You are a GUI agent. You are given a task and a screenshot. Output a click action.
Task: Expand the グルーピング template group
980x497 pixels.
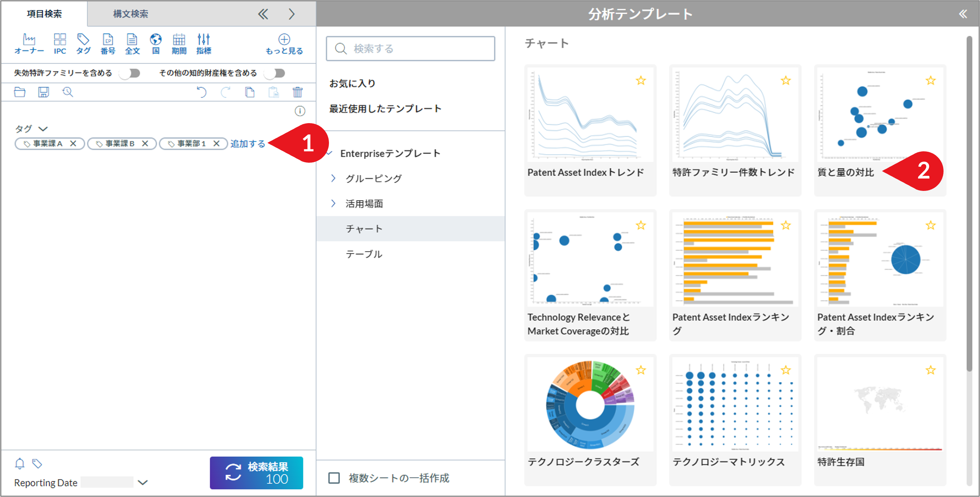coord(374,178)
